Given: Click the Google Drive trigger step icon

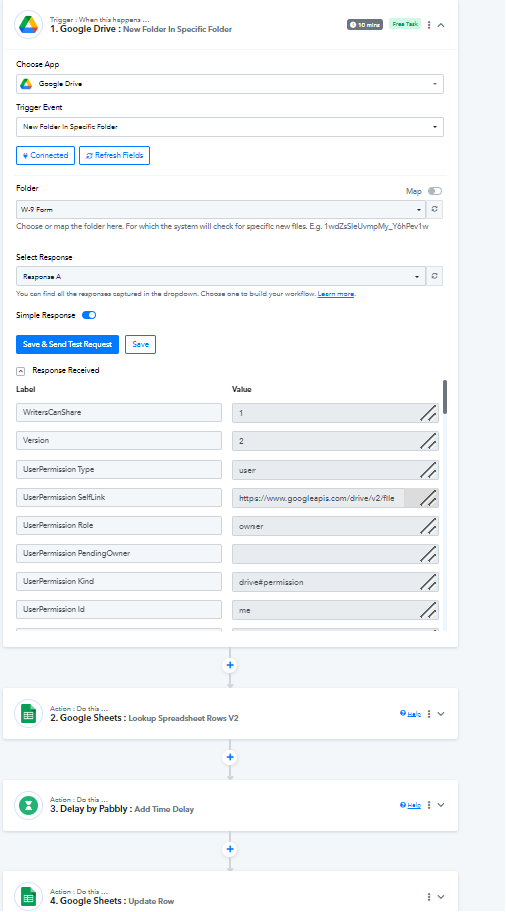Looking at the screenshot, I should tap(28, 25).
